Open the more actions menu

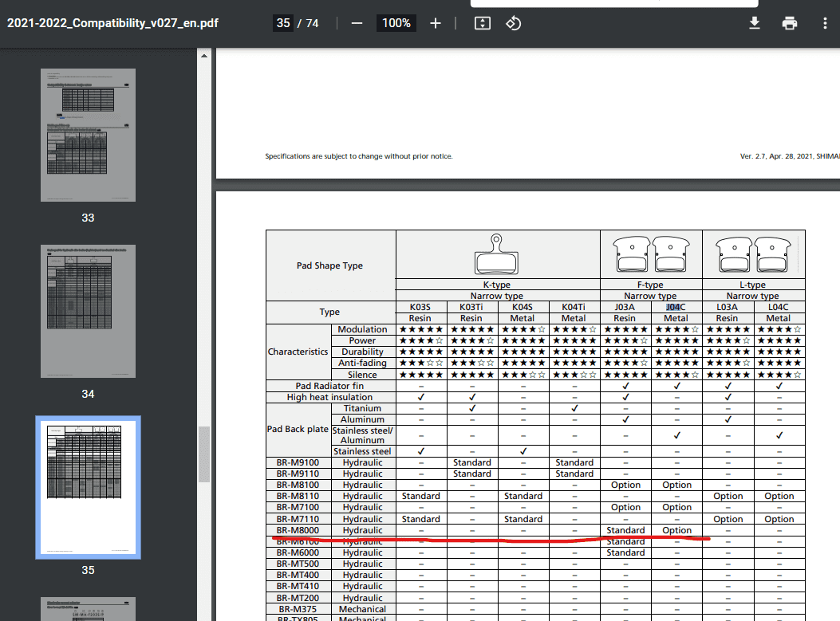(x=825, y=23)
